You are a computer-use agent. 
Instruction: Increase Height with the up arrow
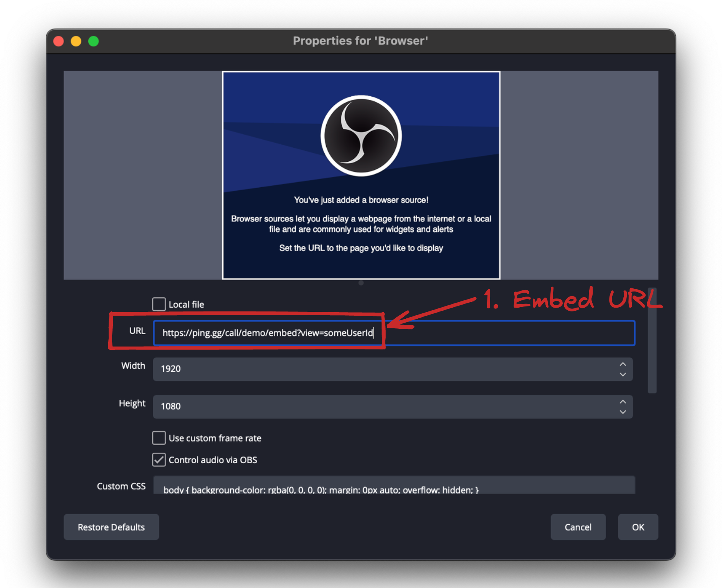click(x=623, y=402)
